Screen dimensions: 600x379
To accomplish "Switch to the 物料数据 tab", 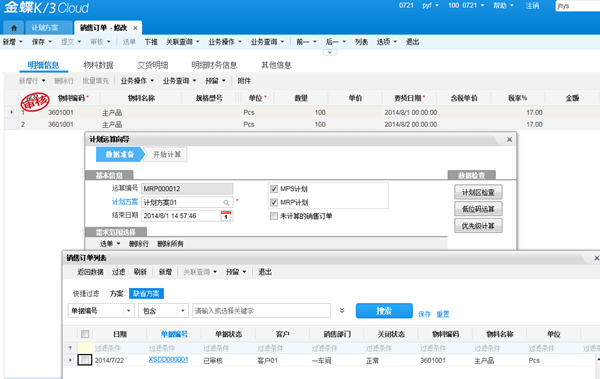I will pos(98,65).
